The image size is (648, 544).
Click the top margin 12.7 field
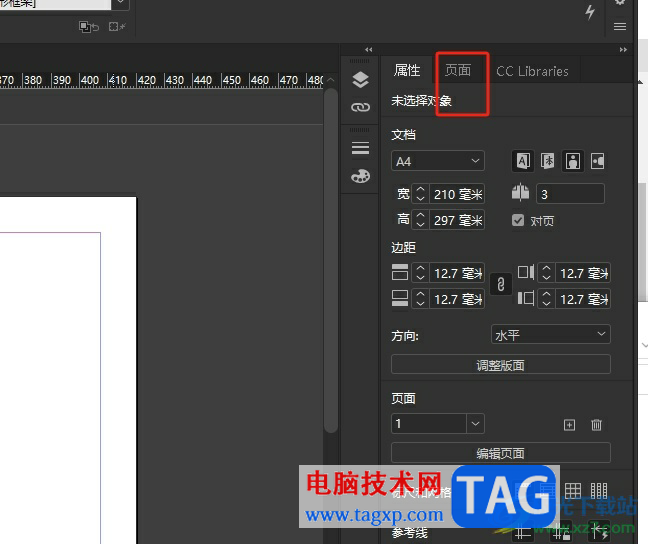457,273
